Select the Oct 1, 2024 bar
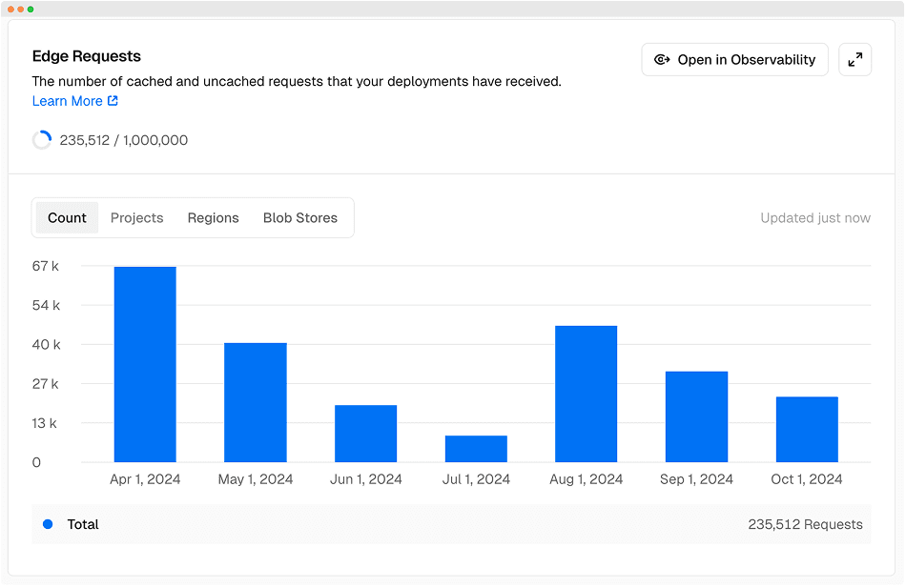Image resolution: width=906 pixels, height=588 pixels. [807, 430]
